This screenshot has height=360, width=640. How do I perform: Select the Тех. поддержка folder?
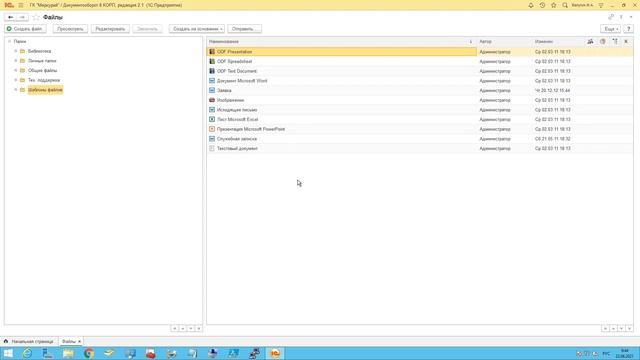pyautogui.click(x=44, y=80)
